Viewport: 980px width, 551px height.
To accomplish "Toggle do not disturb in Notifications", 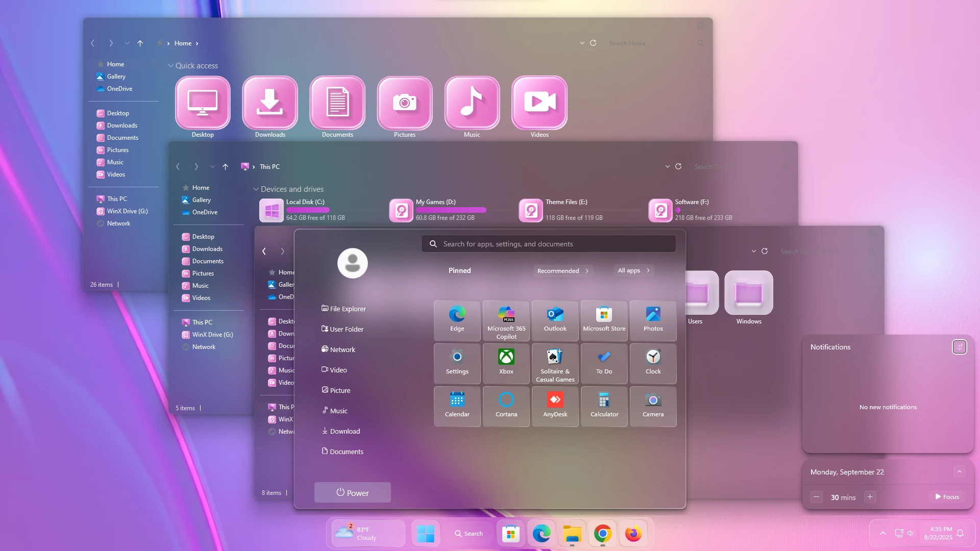I will pyautogui.click(x=960, y=347).
